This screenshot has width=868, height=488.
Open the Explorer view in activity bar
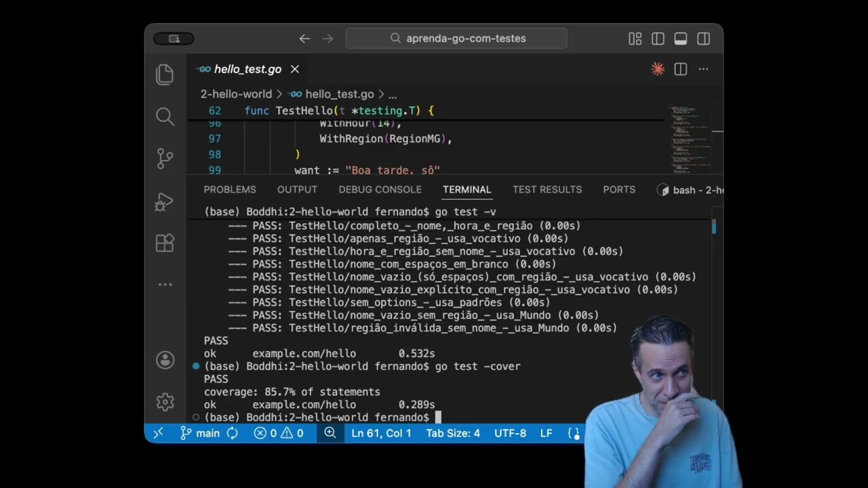[165, 74]
